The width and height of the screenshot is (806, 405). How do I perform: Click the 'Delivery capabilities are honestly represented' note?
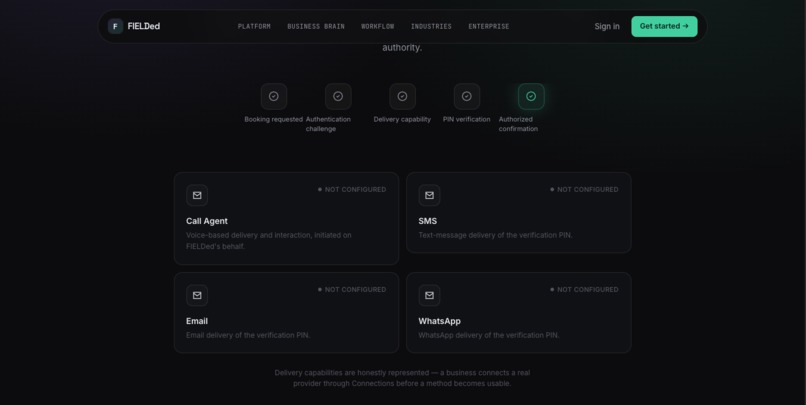coord(402,378)
